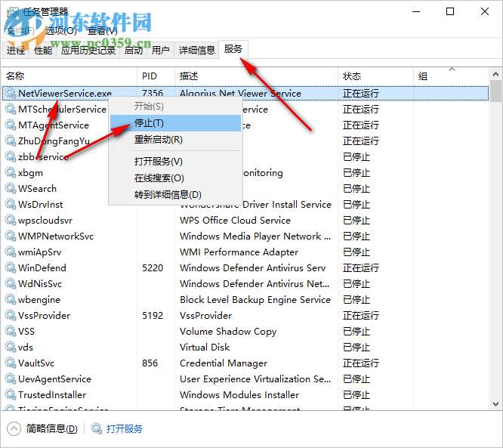Open the 启动 tab
Viewport: 503px width, 448px height.
click(134, 51)
